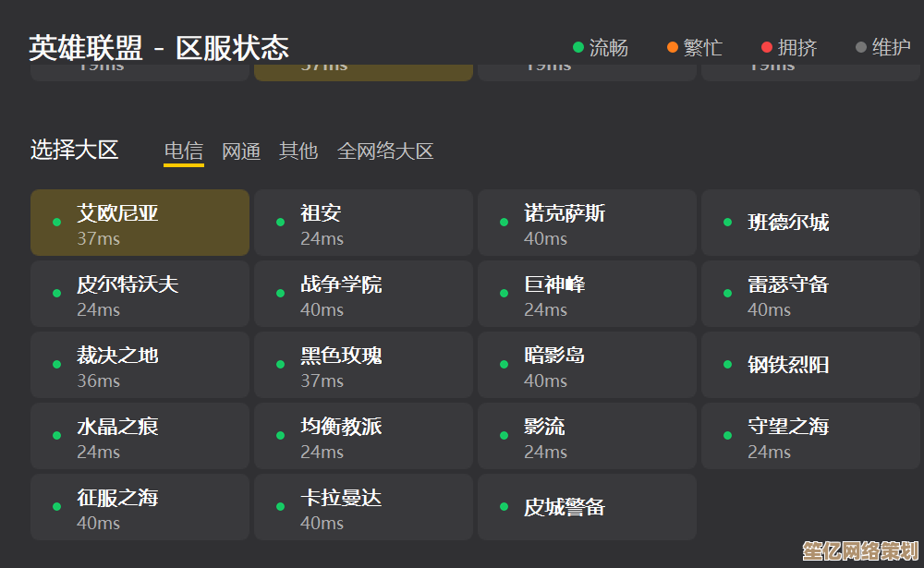Screen dimensions: 924x568
Task: Click green status dot beside 钢铁烈阳
Action: click(x=727, y=365)
